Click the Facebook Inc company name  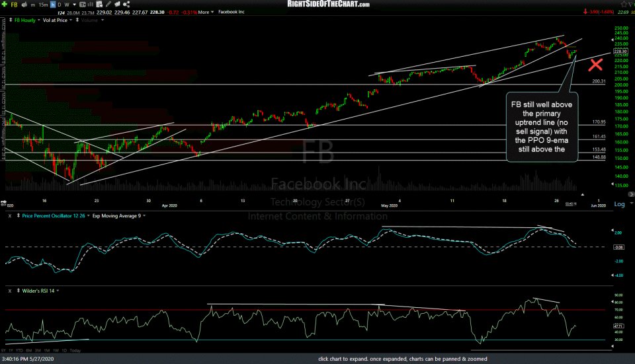pos(232,12)
